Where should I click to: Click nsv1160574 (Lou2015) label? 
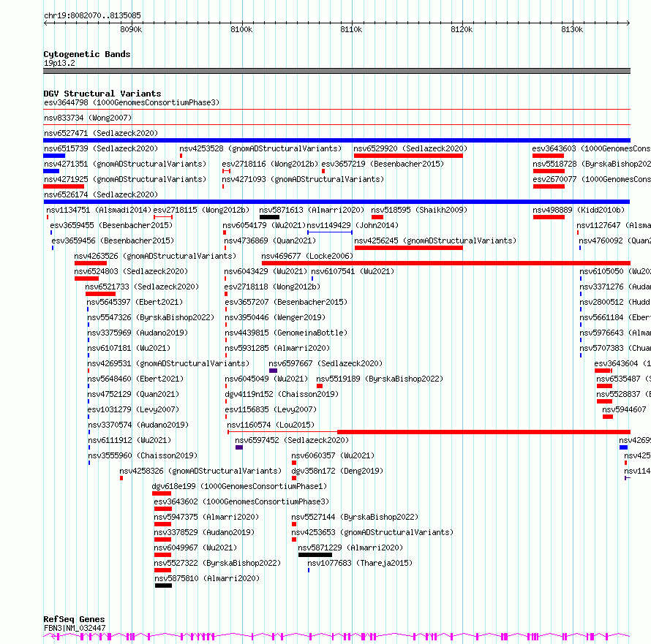click(x=271, y=425)
